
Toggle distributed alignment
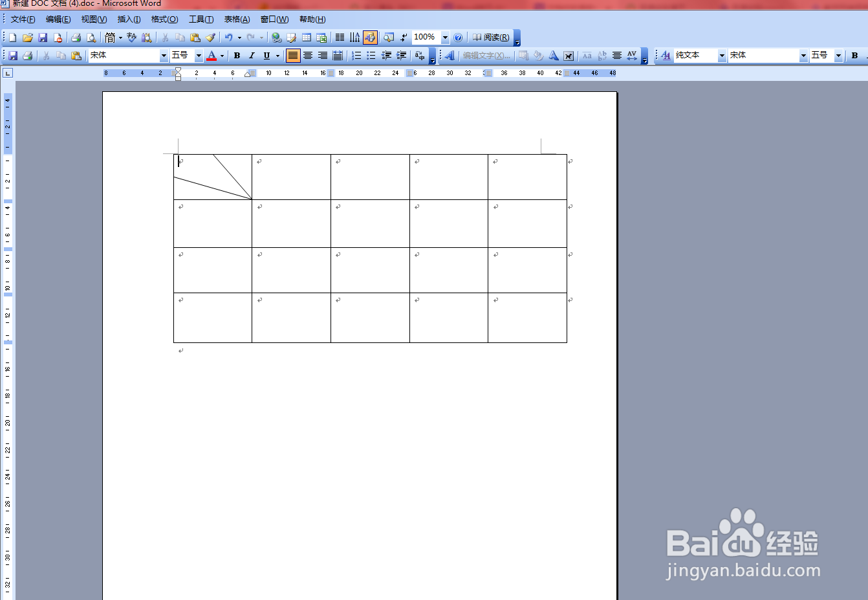pyautogui.click(x=338, y=56)
